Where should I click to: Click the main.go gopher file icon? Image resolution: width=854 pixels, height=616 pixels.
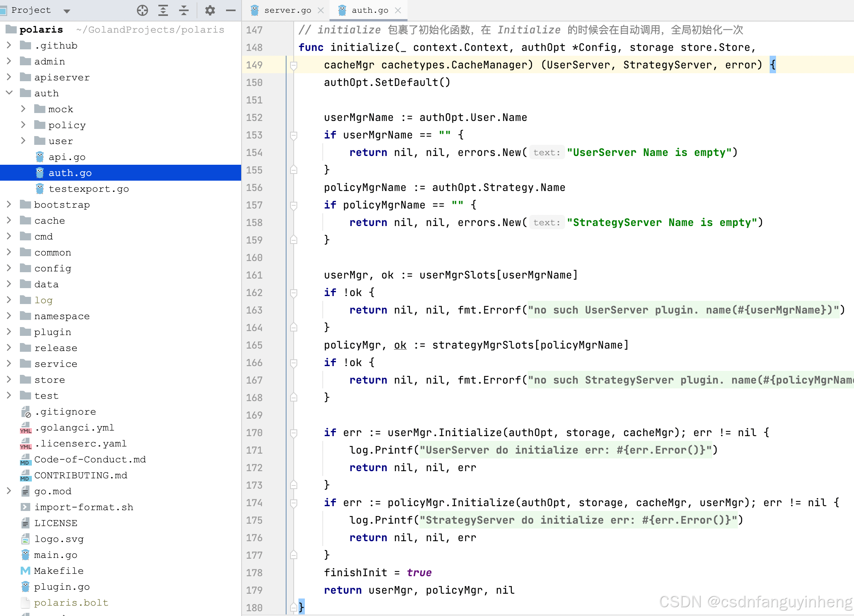point(25,555)
